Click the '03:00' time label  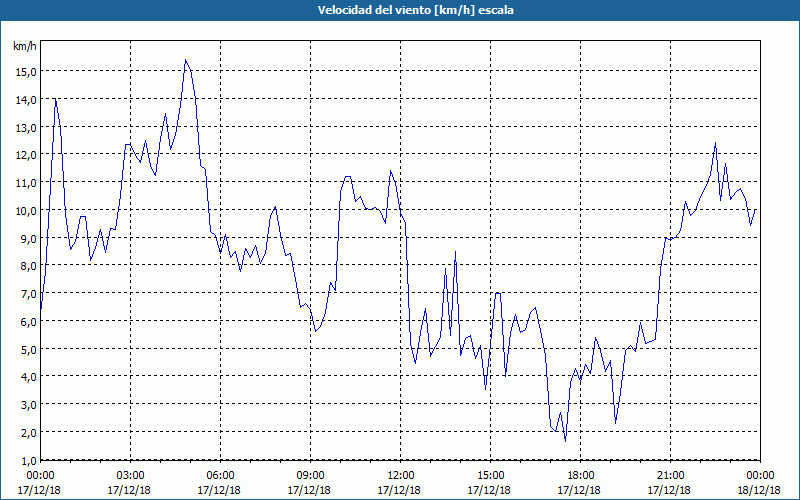click(131, 476)
